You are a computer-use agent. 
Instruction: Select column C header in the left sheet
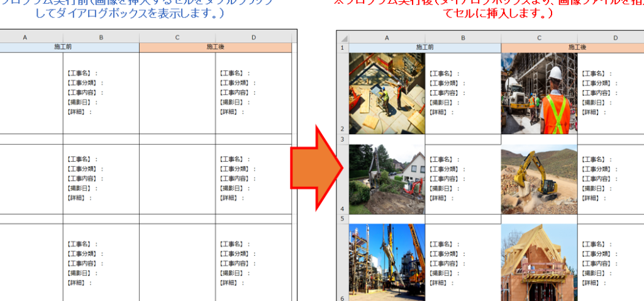click(177, 38)
